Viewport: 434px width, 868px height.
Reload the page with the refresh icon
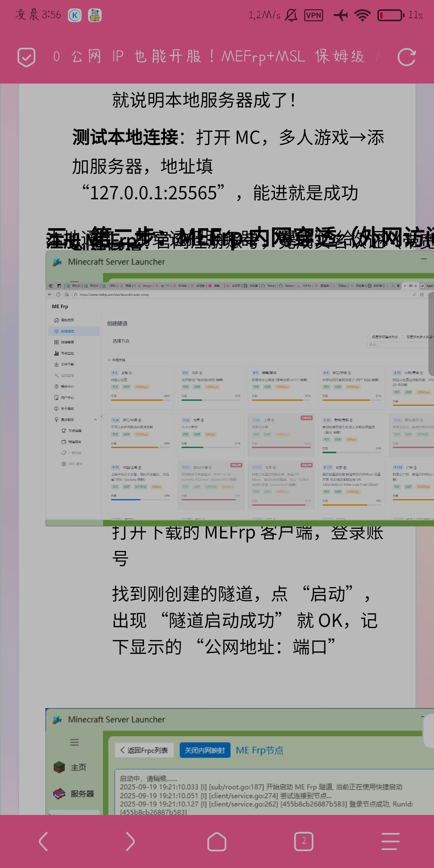click(x=406, y=57)
